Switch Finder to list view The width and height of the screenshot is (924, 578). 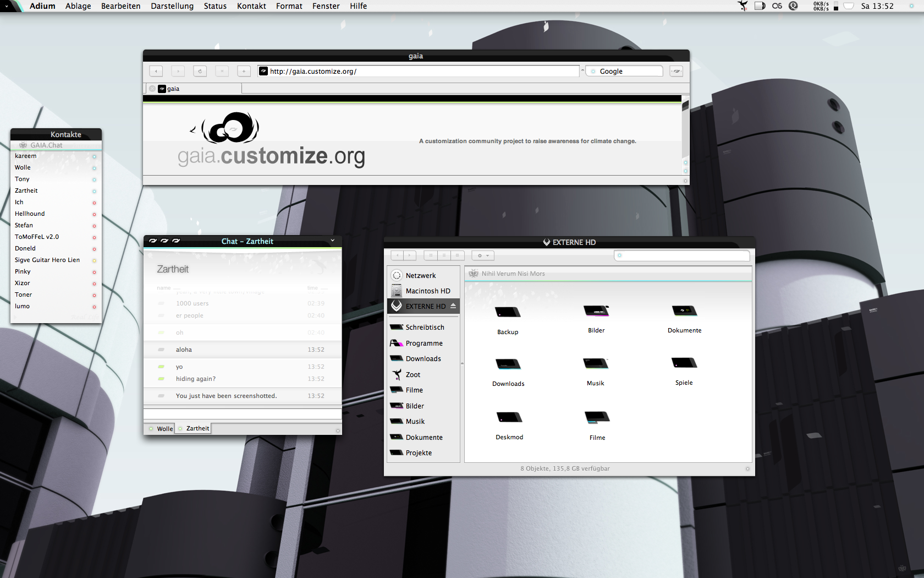coord(444,255)
